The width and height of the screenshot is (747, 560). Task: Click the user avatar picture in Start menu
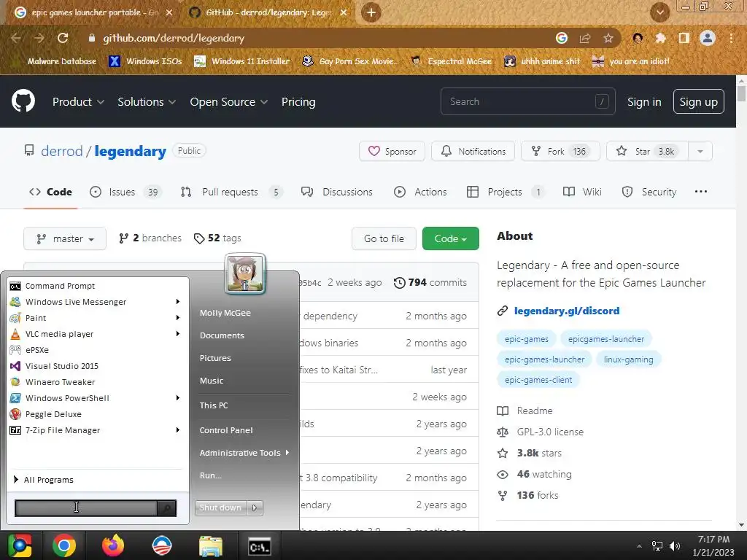pos(245,273)
